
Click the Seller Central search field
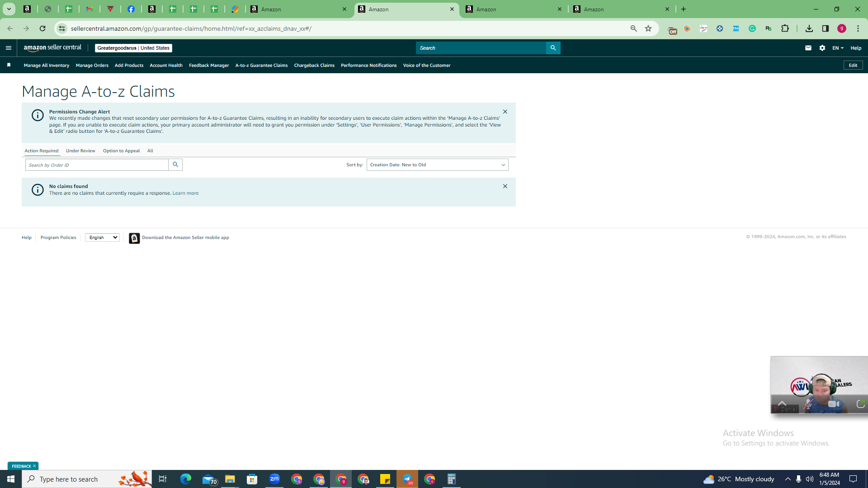481,48
